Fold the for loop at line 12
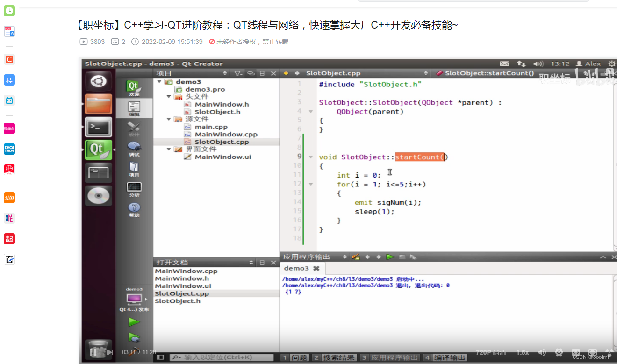The height and width of the screenshot is (364, 617). click(x=311, y=184)
